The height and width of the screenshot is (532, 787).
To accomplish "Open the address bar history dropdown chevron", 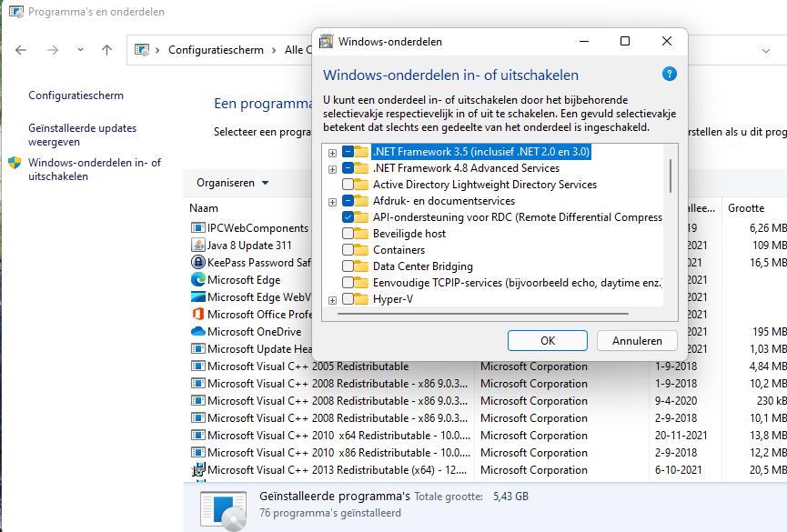I will [766, 51].
